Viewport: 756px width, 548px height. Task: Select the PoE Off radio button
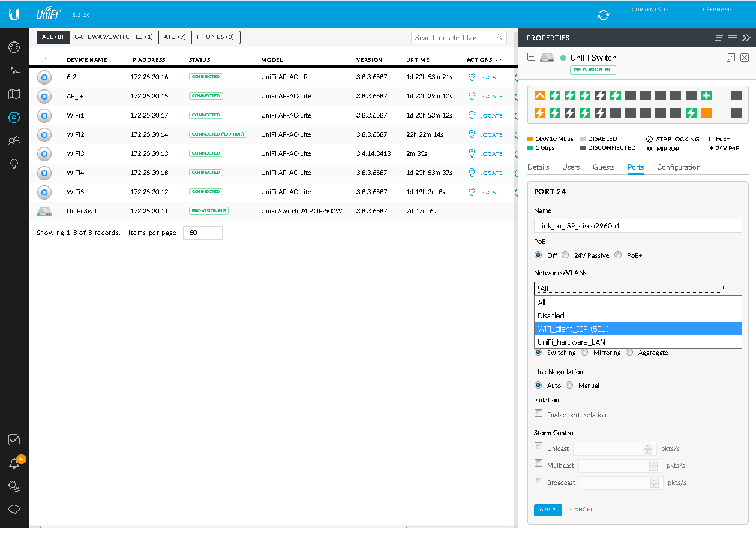coord(538,255)
